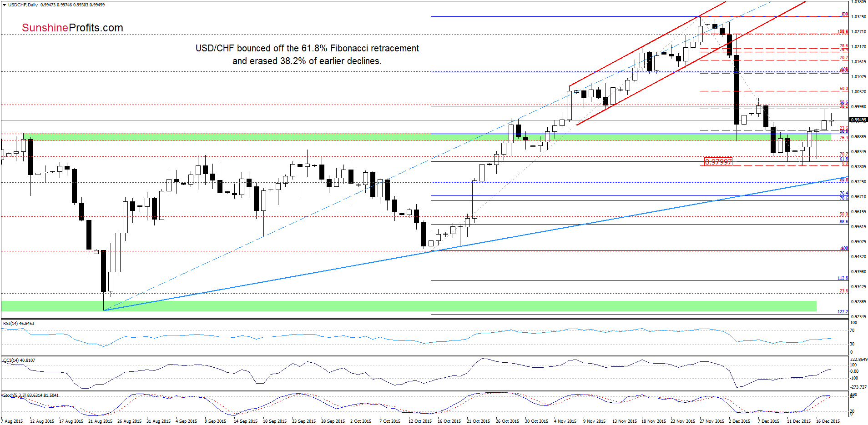The width and height of the screenshot is (868, 425).
Task: Click the CCI(14) 40.8107 indicator label
Action: coord(19,360)
